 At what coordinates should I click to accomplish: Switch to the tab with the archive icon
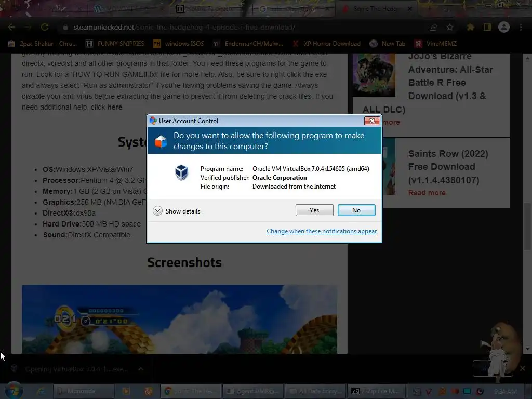tap(210, 9)
